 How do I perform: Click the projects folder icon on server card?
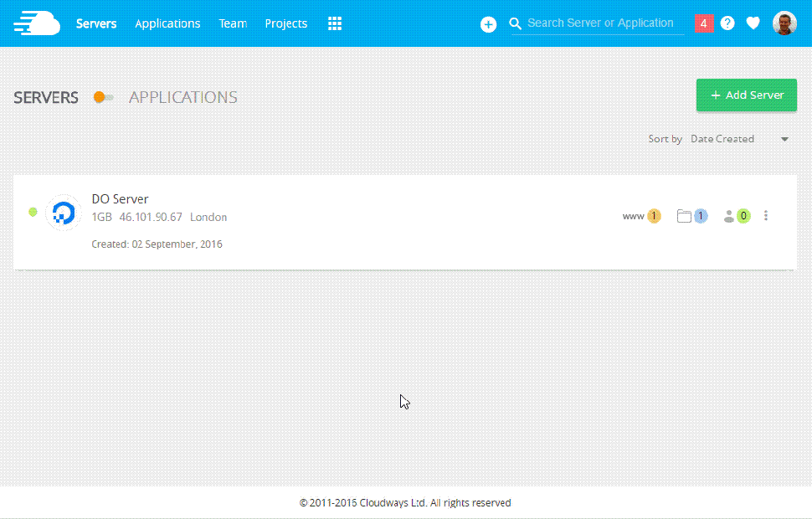click(x=691, y=215)
